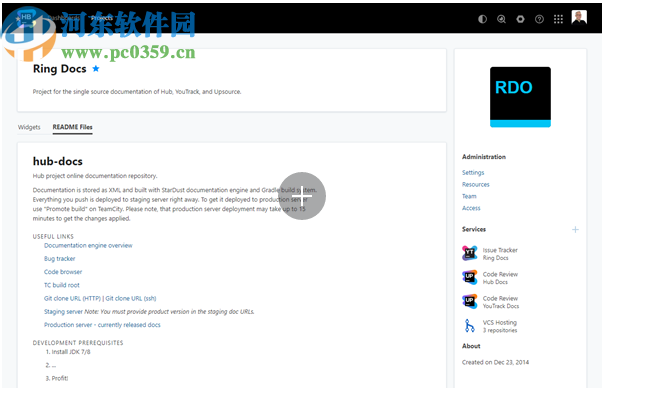This screenshot has width=665, height=413.
Task: Click the DEVELOPMENT PREREQUISITES section heading
Action: 78,343
